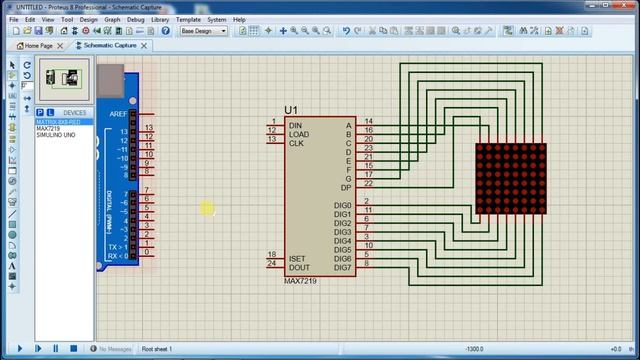Click the Redraw Display icon

pyautogui.click(x=243, y=31)
